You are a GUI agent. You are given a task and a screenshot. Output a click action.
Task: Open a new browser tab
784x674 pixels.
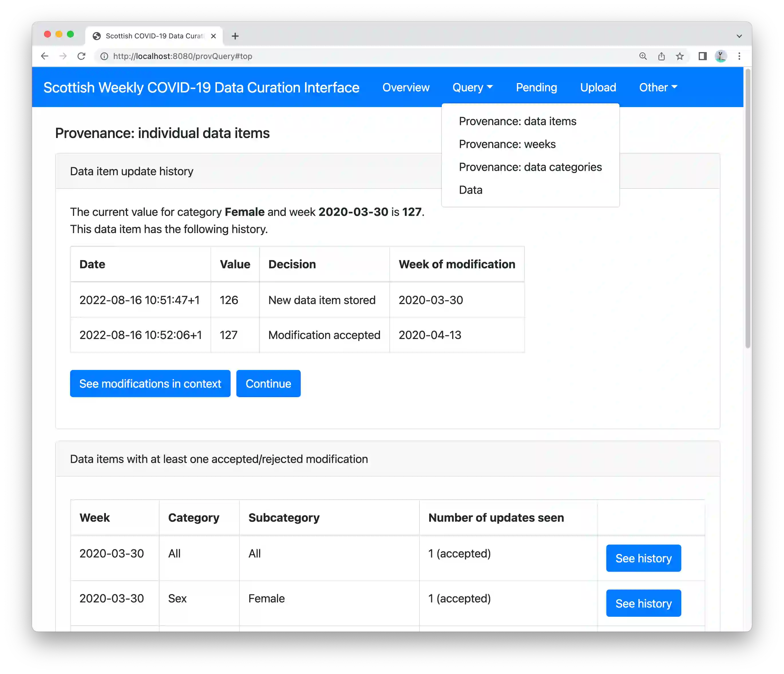coord(235,36)
